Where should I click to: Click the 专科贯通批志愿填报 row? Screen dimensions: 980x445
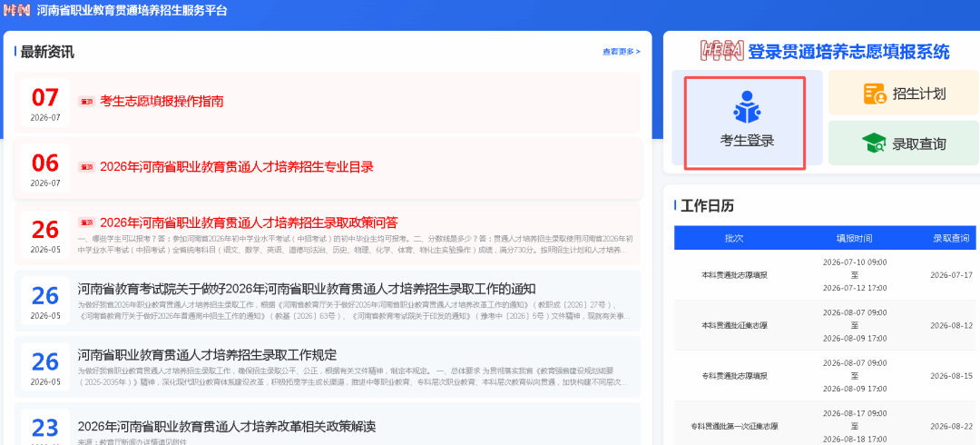[825, 376]
